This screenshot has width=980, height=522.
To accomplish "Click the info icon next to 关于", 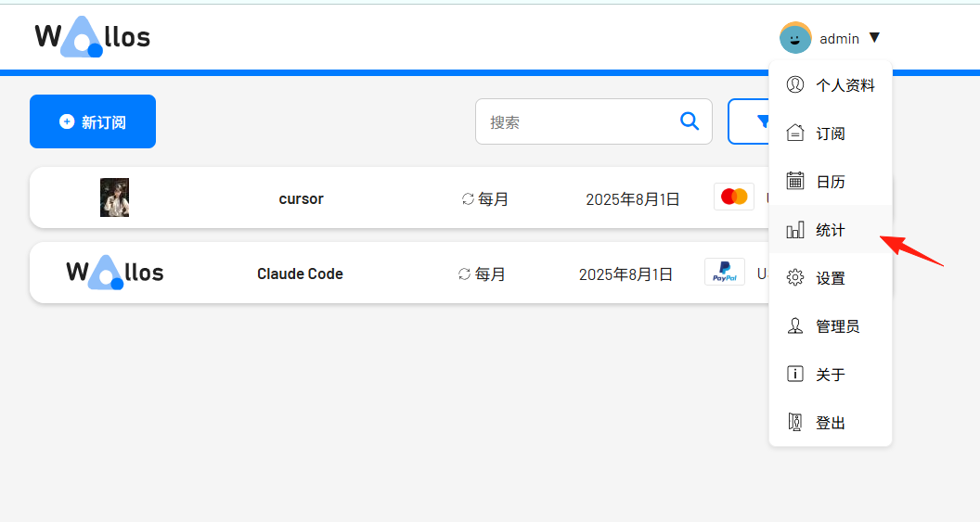I will pyautogui.click(x=795, y=374).
